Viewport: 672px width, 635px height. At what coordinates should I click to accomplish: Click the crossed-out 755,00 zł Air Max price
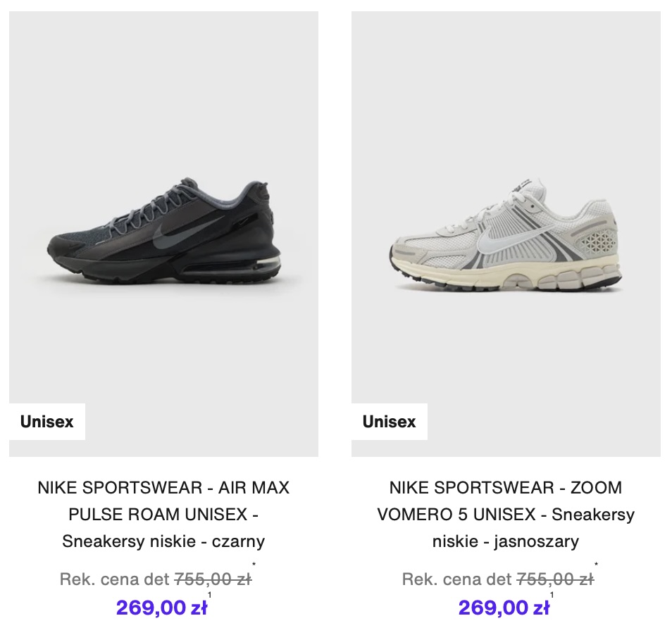[x=213, y=579]
